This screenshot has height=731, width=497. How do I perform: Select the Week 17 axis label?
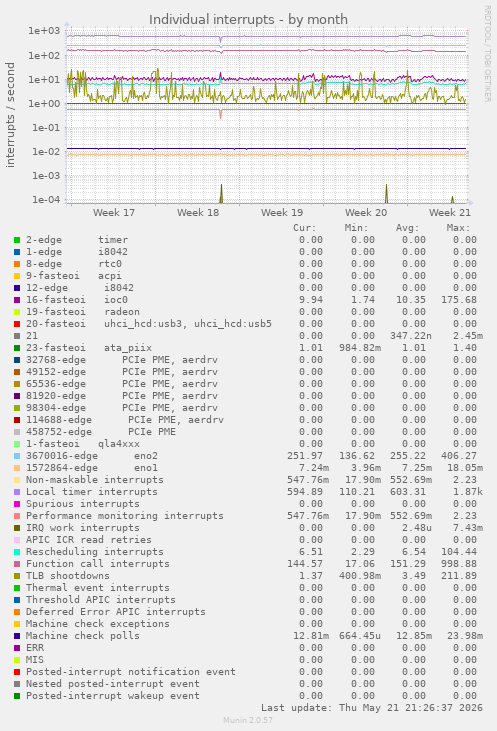[x=114, y=213]
